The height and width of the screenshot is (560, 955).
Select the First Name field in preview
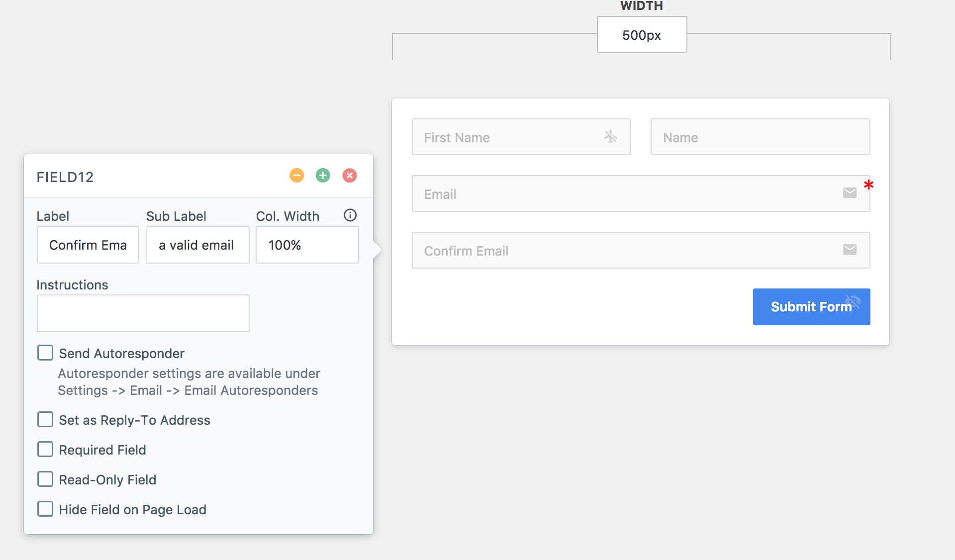pos(521,137)
